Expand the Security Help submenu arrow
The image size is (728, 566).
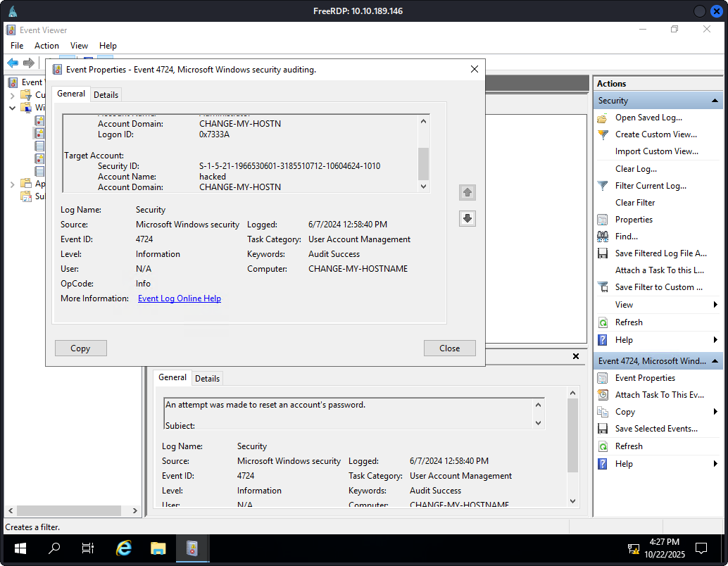click(715, 340)
